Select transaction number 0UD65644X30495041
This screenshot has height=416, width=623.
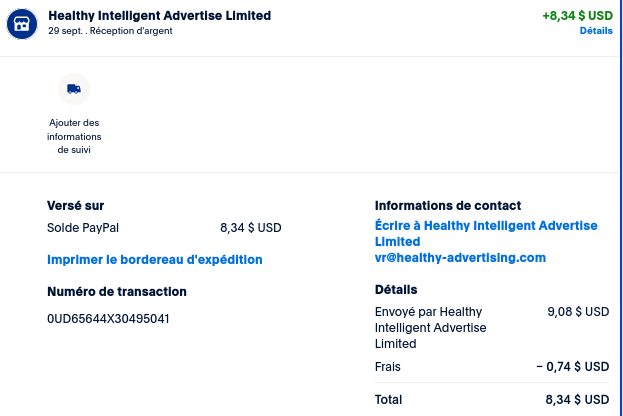tap(108, 320)
